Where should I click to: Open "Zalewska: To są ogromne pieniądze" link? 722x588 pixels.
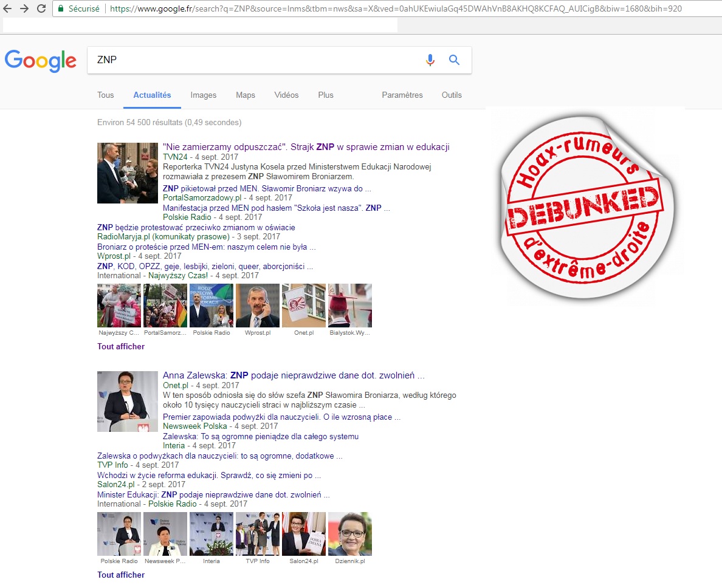(x=261, y=436)
